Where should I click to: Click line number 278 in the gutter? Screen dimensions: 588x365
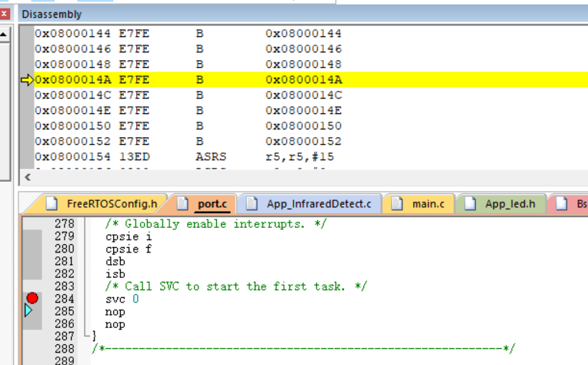tap(65, 224)
